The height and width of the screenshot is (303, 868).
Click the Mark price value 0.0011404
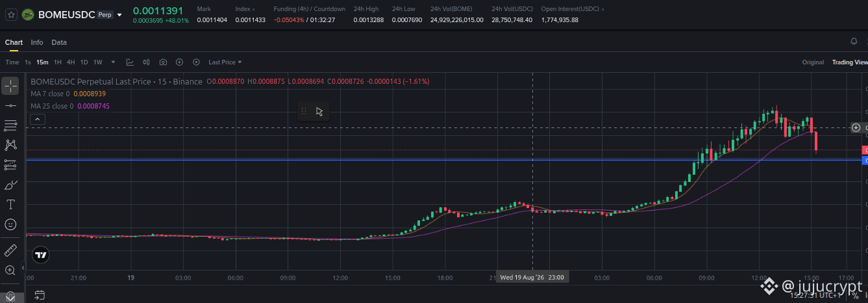coord(212,20)
